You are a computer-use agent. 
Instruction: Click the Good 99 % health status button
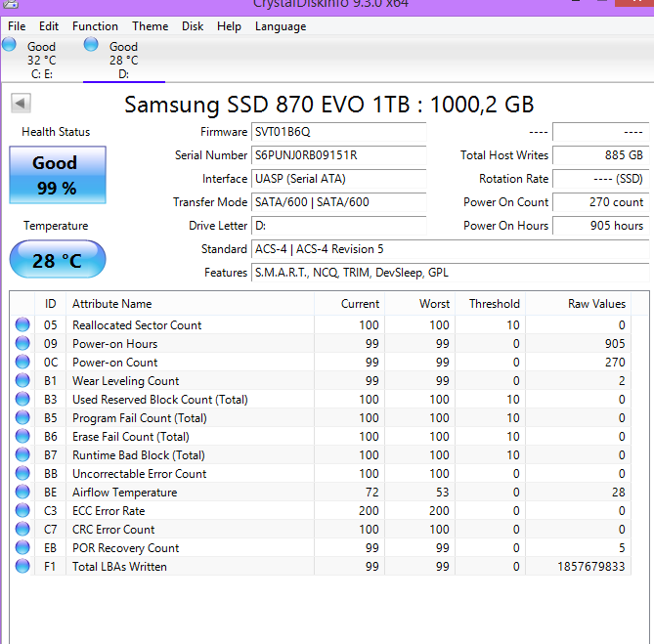click(58, 175)
